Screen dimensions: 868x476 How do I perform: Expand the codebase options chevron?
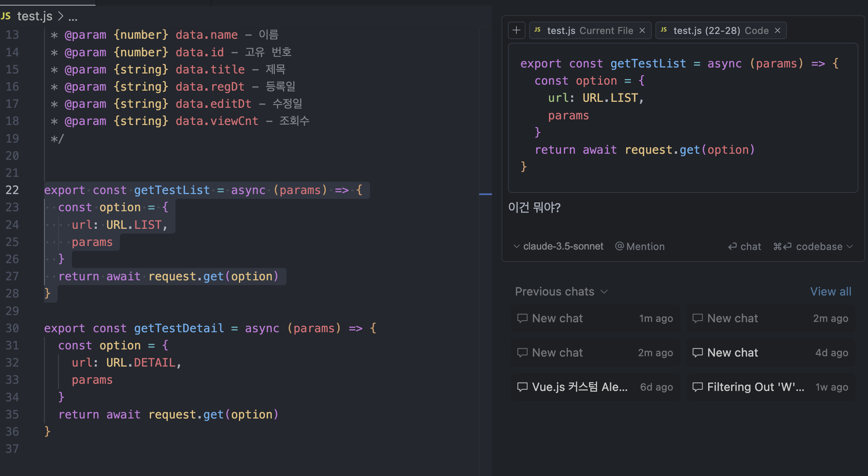pyautogui.click(x=850, y=246)
